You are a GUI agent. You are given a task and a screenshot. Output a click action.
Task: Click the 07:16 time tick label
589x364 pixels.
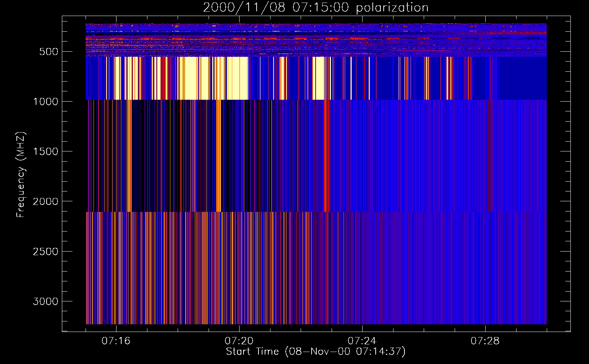[116, 341]
